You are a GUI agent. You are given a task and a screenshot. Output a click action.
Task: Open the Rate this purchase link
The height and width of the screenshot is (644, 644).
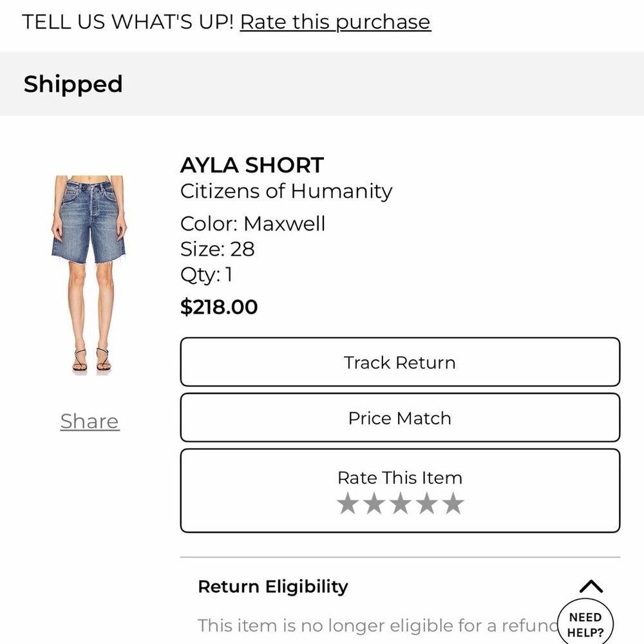(x=335, y=22)
